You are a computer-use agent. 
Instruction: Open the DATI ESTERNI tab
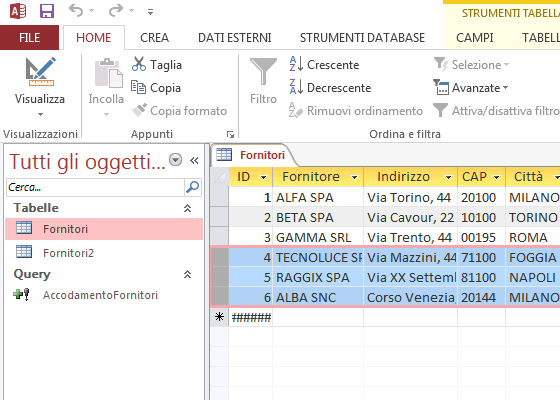pyautogui.click(x=235, y=38)
